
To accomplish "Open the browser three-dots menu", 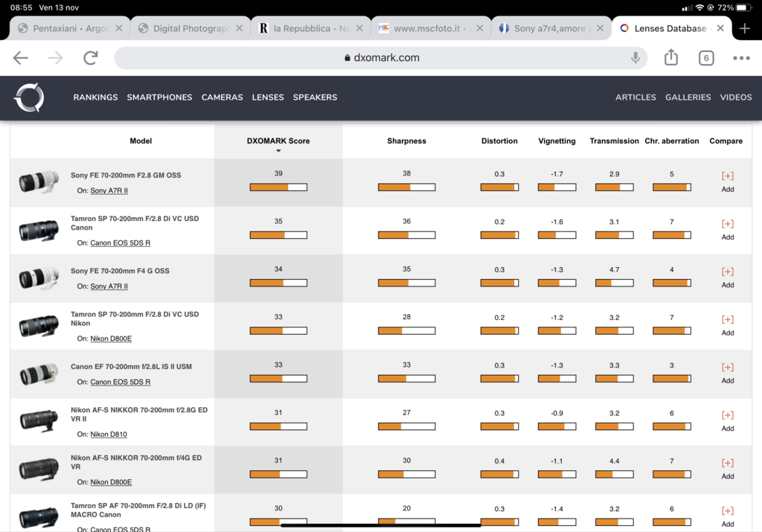I will pyautogui.click(x=741, y=58).
